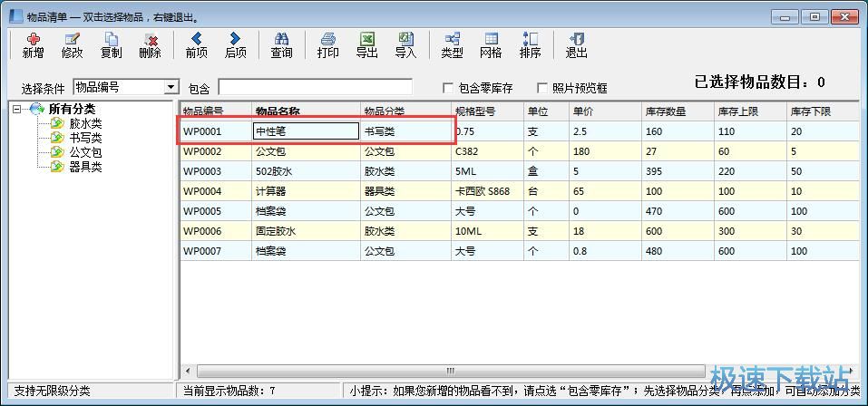Select the 中性笔 name cell
The image size is (868, 406).
click(x=307, y=131)
